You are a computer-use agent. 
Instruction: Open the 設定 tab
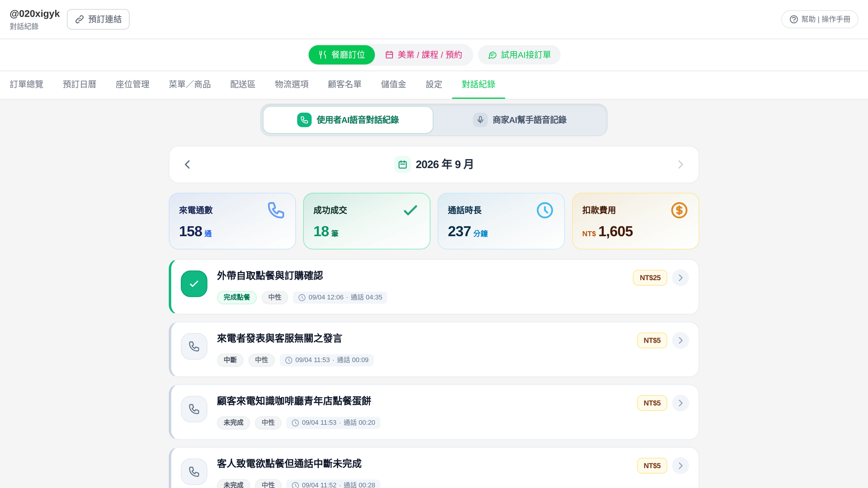pyautogui.click(x=434, y=84)
